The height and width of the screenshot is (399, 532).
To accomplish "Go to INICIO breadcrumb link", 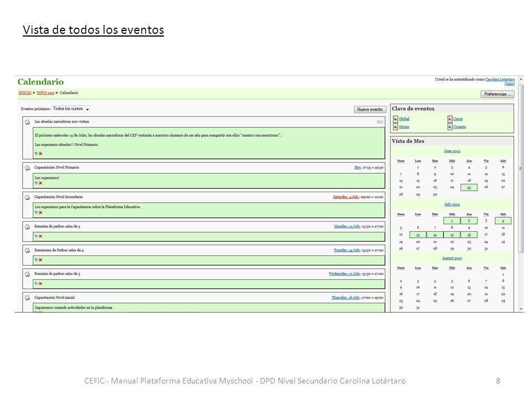I will coord(25,93).
